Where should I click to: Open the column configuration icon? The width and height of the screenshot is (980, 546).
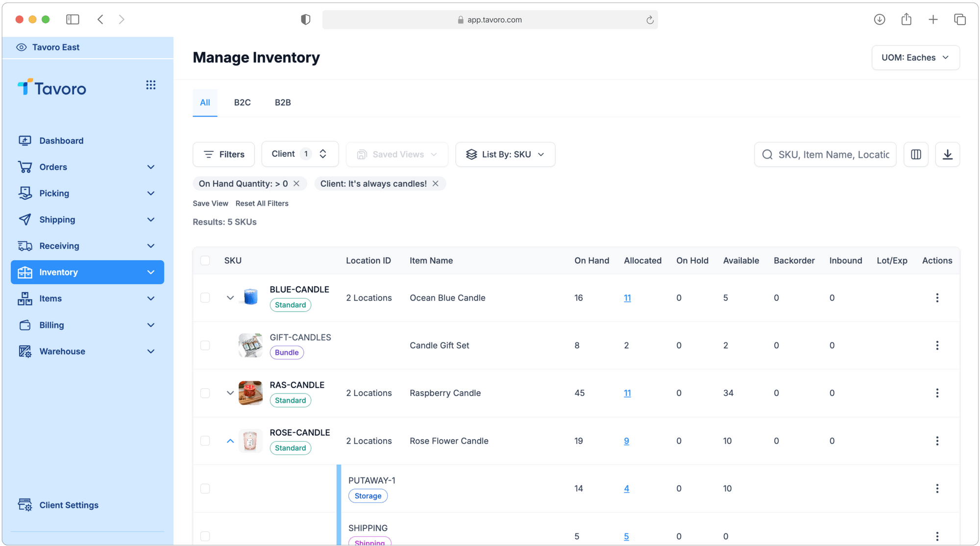916,154
